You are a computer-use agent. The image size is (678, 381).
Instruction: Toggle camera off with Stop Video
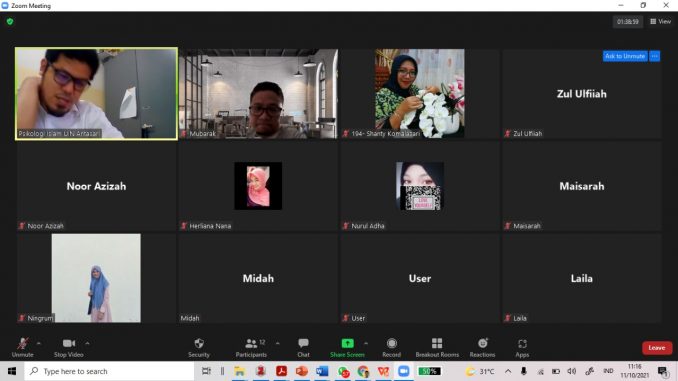69,348
